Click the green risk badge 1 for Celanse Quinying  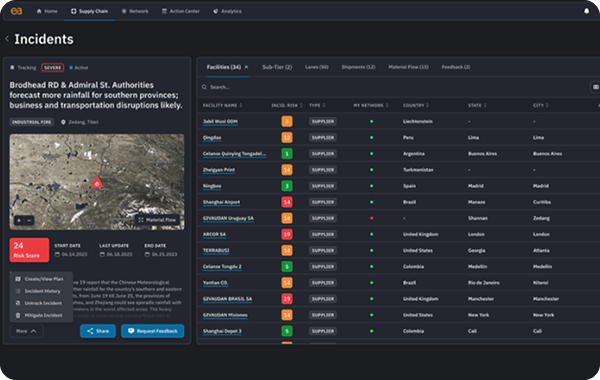287,153
